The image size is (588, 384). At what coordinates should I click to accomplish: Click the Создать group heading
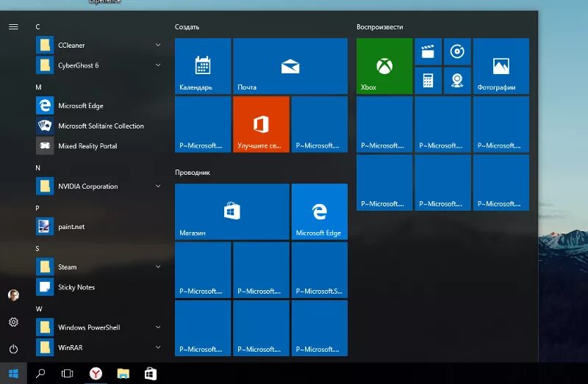(187, 27)
